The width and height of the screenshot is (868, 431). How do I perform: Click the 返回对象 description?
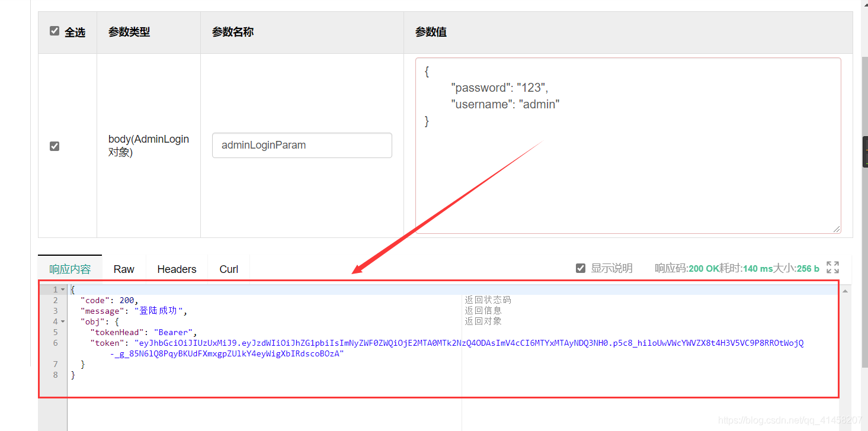point(483,321)
